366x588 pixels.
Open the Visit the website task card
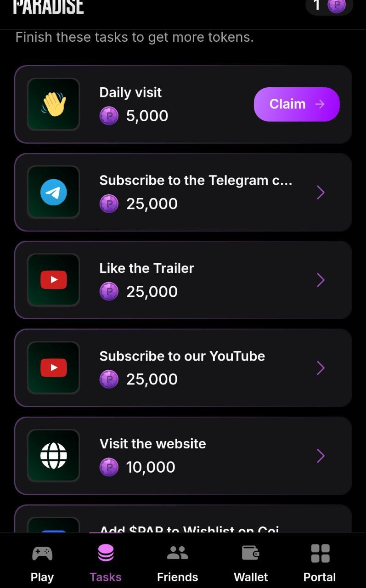point(183,456)
